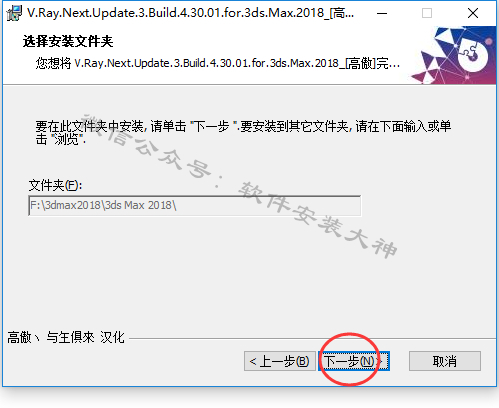The image size is (499, 408).
Task: Click the horizontal separator line above buttons
Action: pos(313,339)
